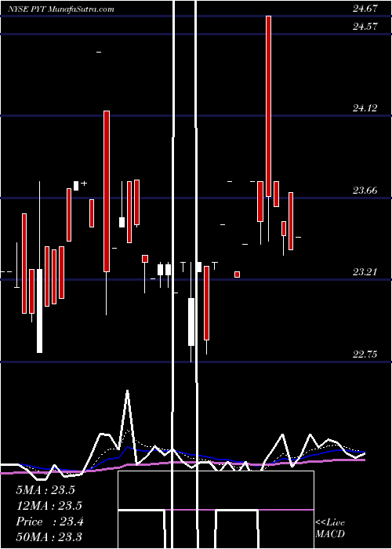Viewport: 392px width, 549px height.
Task: Click the 23.66 price level label
Action: click(x=365, y=191)
